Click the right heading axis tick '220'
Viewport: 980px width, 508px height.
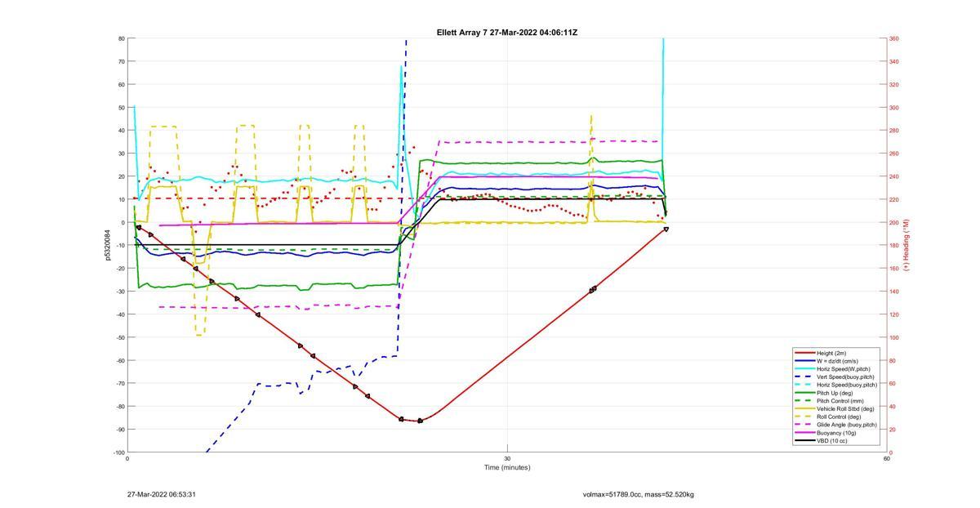coord(894,199)
